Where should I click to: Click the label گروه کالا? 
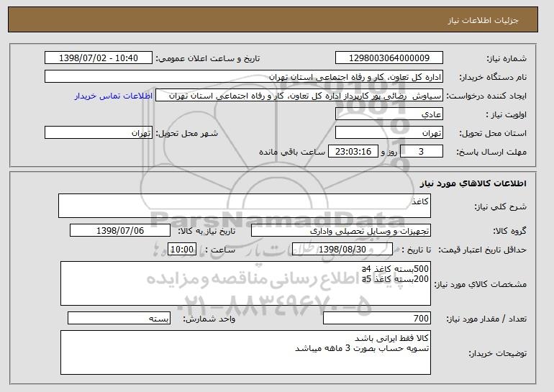(x=510, y=232)
